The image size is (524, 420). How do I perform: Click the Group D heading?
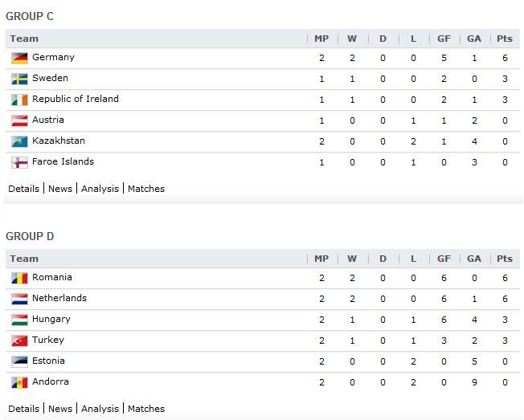click(30, 236)
